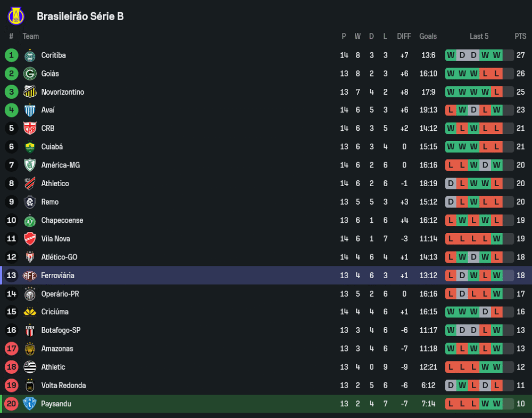Click the Brasileirão Série B title
The image size is (532, 418).
tap(80, 16)
